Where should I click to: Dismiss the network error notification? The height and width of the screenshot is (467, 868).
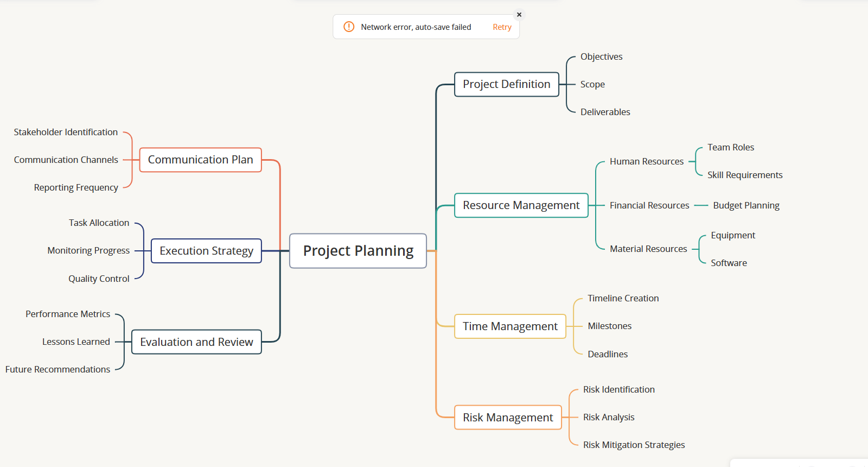click(519, 15)
